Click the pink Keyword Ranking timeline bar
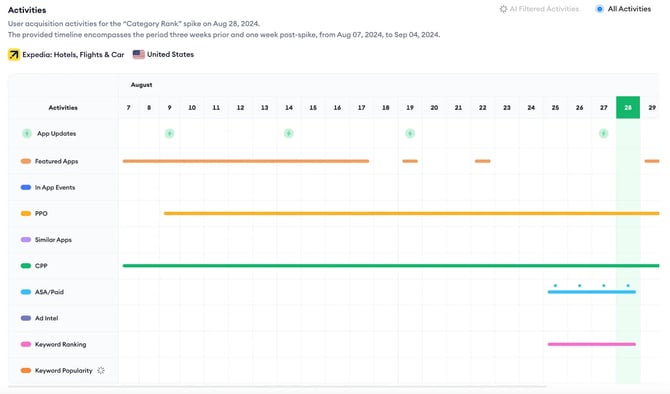 pyautogui.click(x=592, y=344)
